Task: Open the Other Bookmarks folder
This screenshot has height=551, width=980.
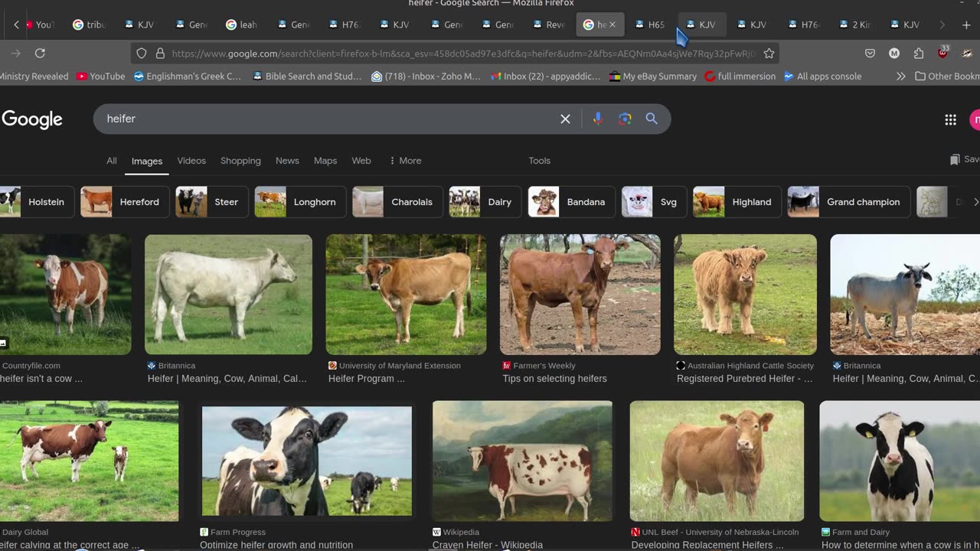Action: [x=947, y=77]
